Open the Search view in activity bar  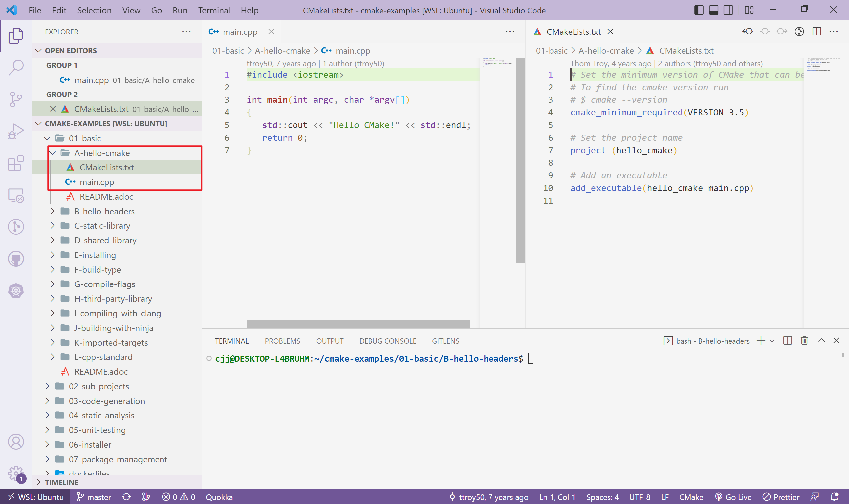pos(16,67)
